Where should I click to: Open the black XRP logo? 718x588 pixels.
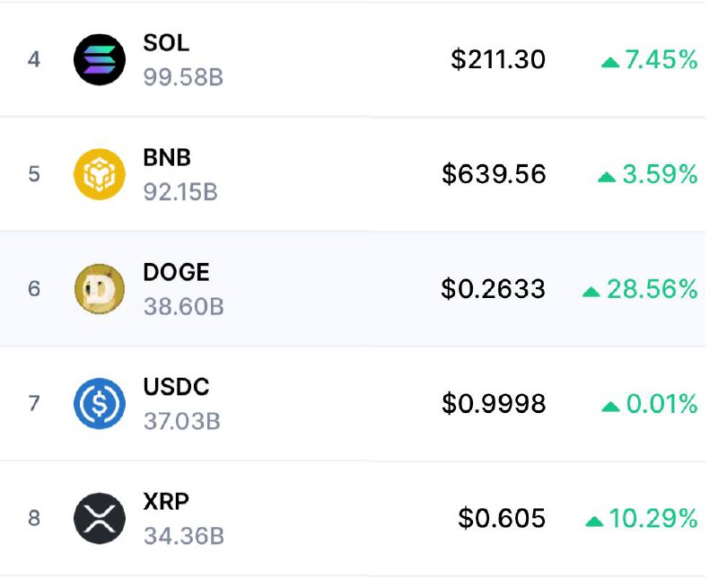click(100, 518)
